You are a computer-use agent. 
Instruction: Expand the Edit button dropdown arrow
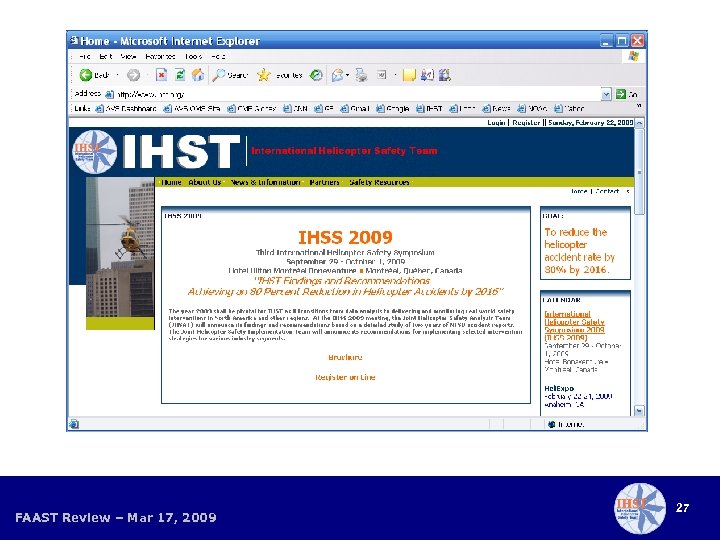tap(395, 75)
